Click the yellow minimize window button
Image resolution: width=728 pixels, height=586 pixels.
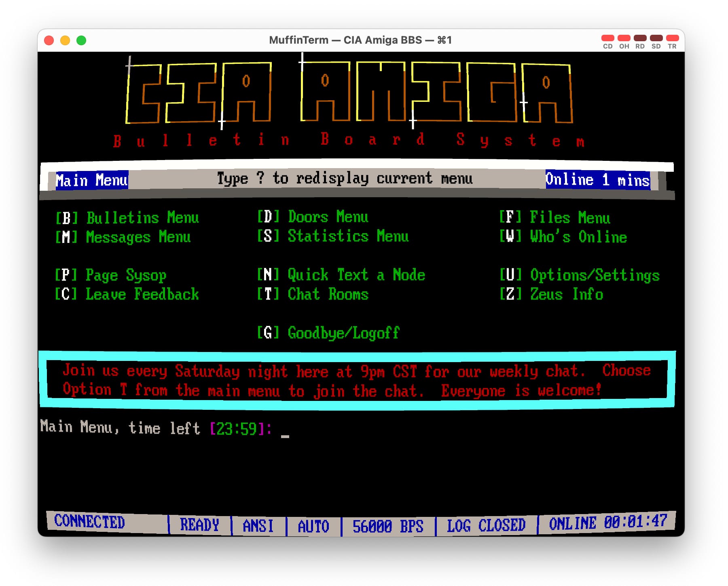[x=65, y=40]
